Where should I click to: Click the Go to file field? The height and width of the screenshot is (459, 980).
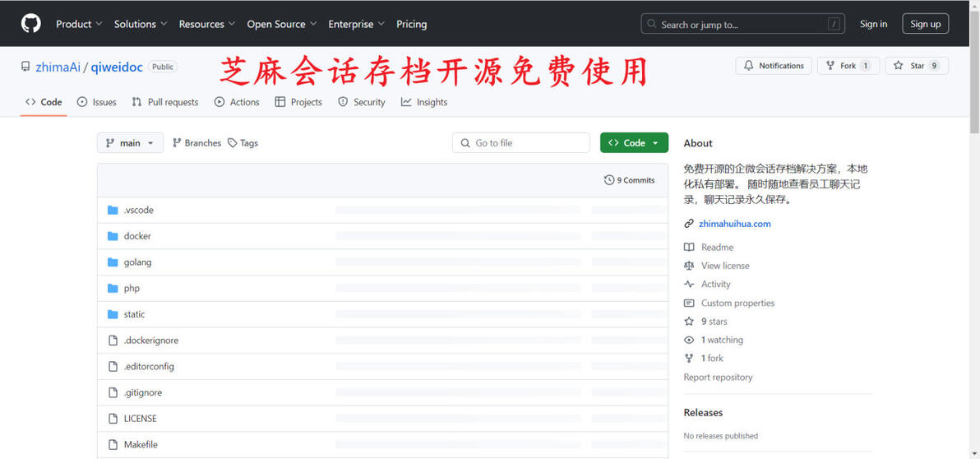pos(520,142)
